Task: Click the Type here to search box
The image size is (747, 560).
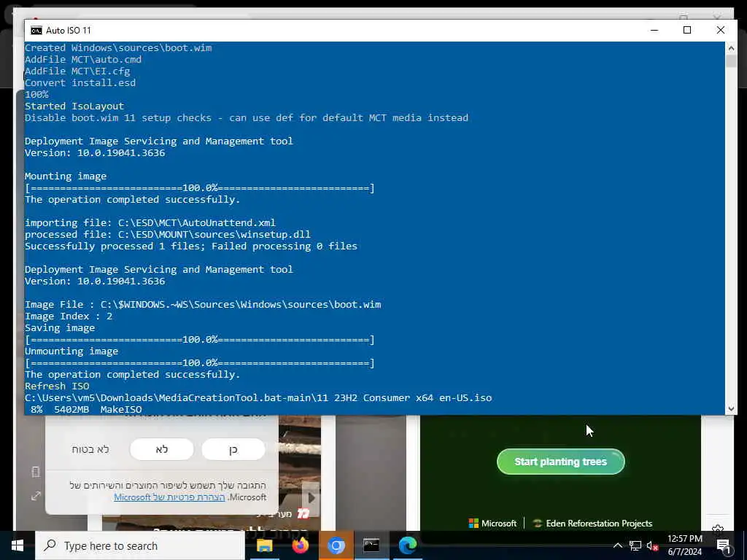Action: point(140,545)
